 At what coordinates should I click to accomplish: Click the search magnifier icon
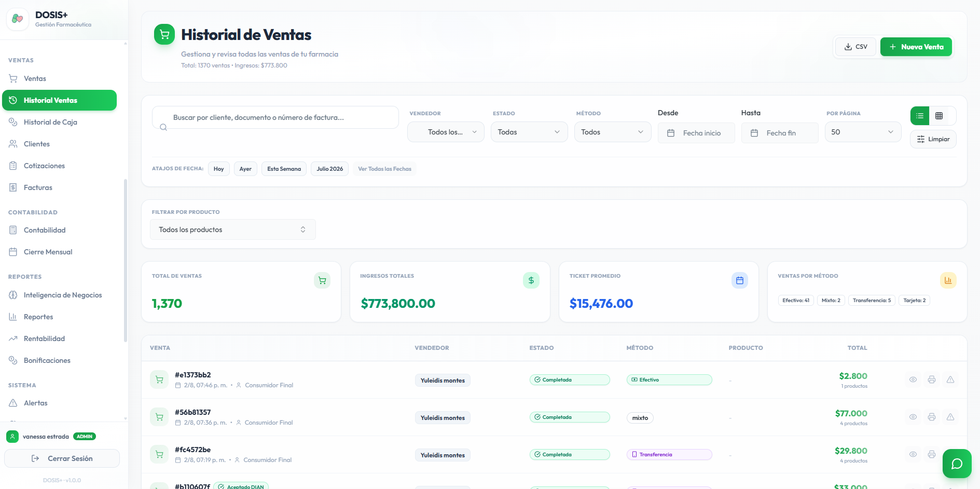pyautogui.click(x=163, y=127)
